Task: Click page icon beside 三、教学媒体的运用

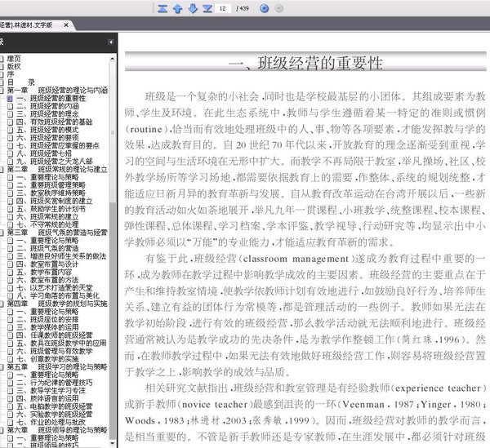Action: pyautogui.click(x=11, y=327)
